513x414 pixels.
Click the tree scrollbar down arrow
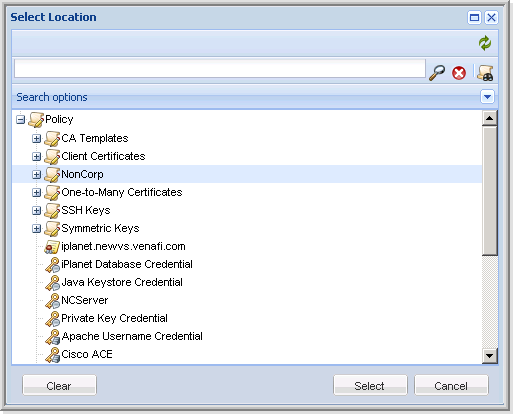point(489,356)
